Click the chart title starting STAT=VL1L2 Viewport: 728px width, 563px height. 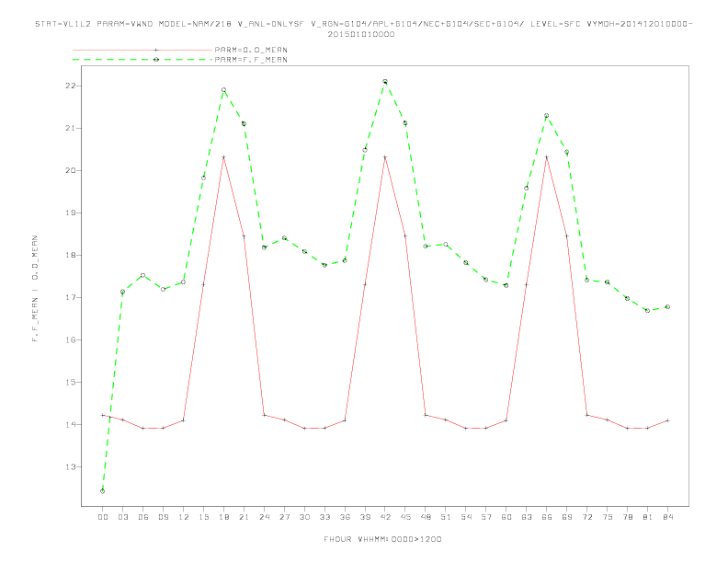pos(363,24)
